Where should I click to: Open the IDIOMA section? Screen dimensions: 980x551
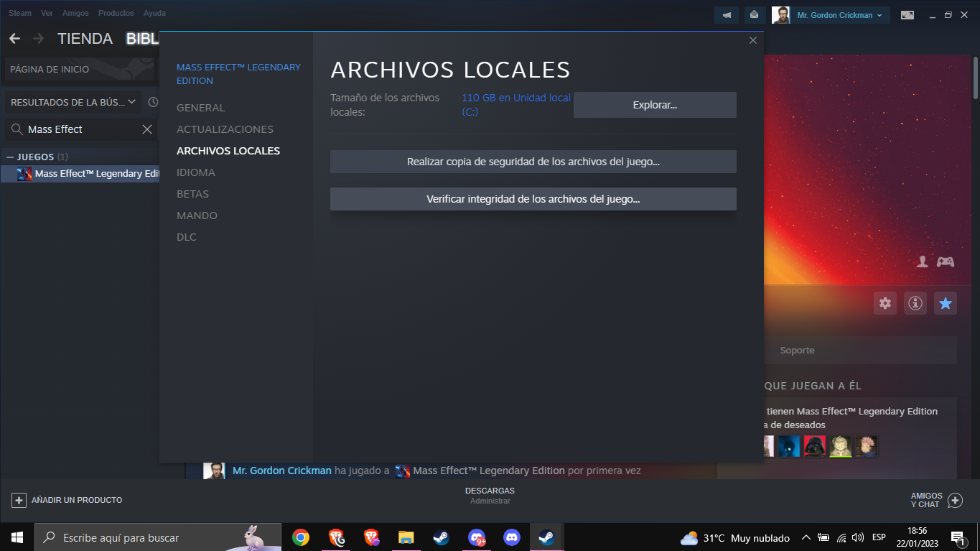(x=196, y=172)
